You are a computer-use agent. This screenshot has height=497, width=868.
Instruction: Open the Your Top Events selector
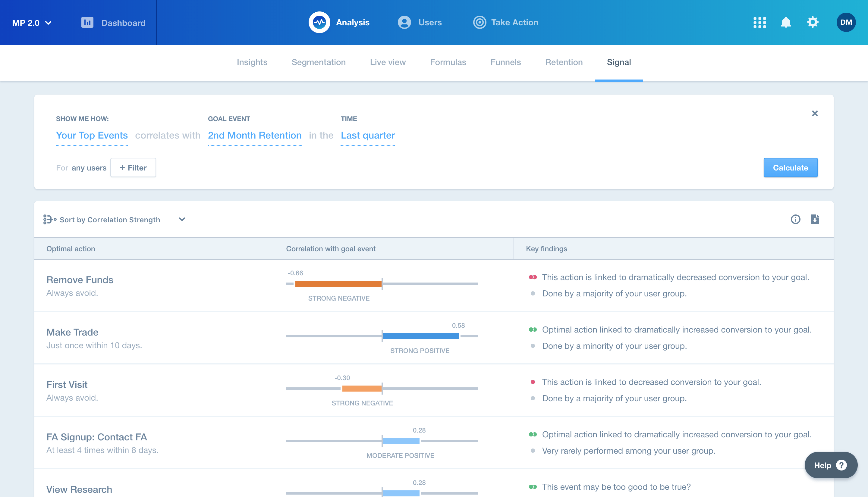tap(92, 136)
